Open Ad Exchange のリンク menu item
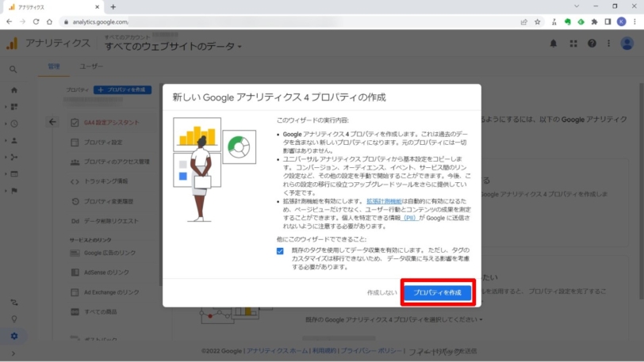Image resolution: width=644 pixels, height=362 pixels. coord(111,292)
